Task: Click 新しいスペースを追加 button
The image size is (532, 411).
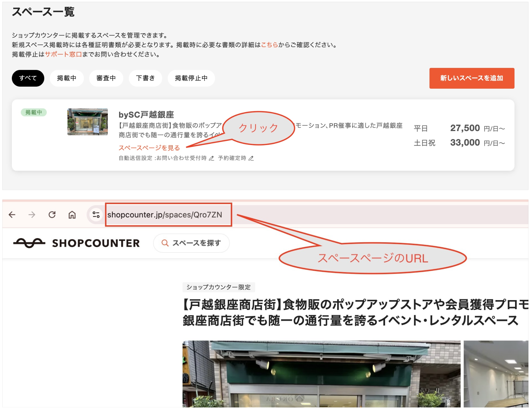Action: click(x=472, y=78)
